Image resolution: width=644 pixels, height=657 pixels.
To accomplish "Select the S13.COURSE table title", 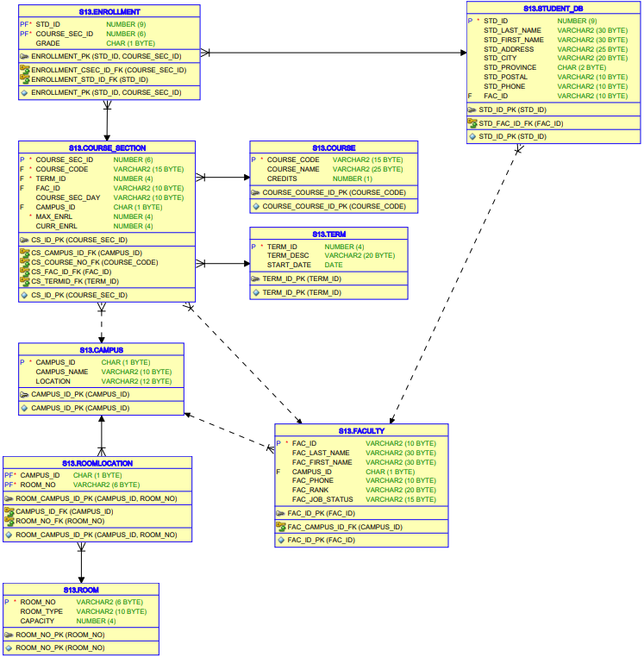I will coord(334,148).
